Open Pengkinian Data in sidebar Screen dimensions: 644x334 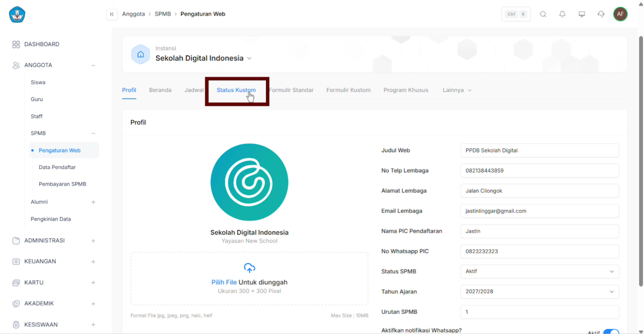tap(51, 219)
